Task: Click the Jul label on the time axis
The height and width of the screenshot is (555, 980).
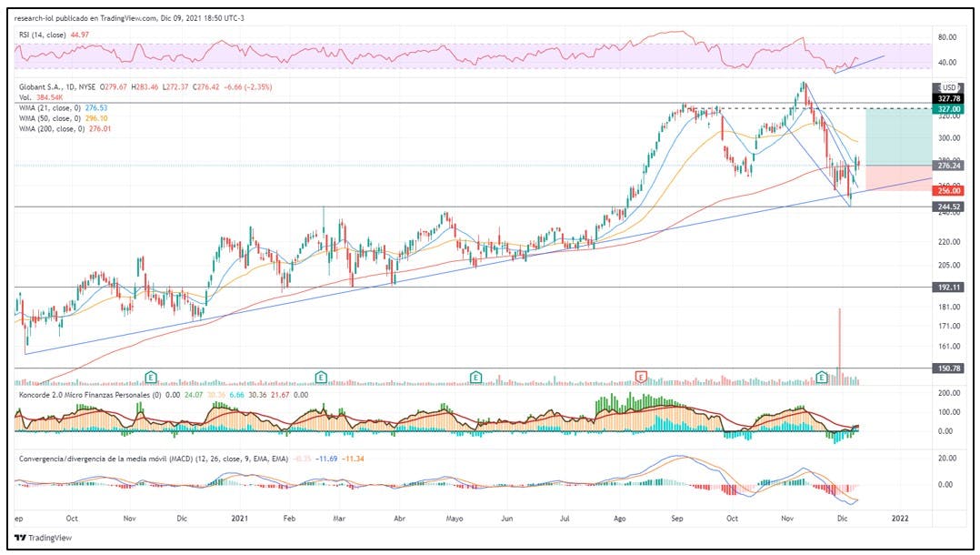Action: (565, 518)
